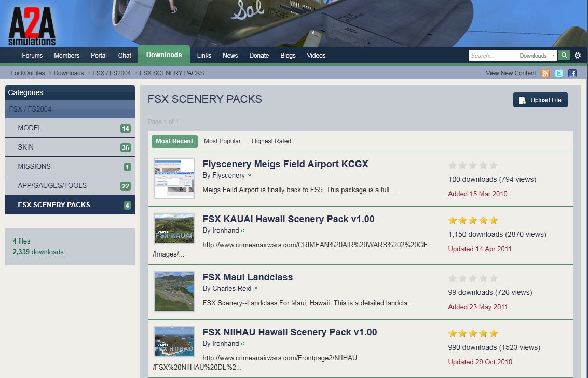
Task: Click the A2A Simulations logo
Action: coord(32,25)
